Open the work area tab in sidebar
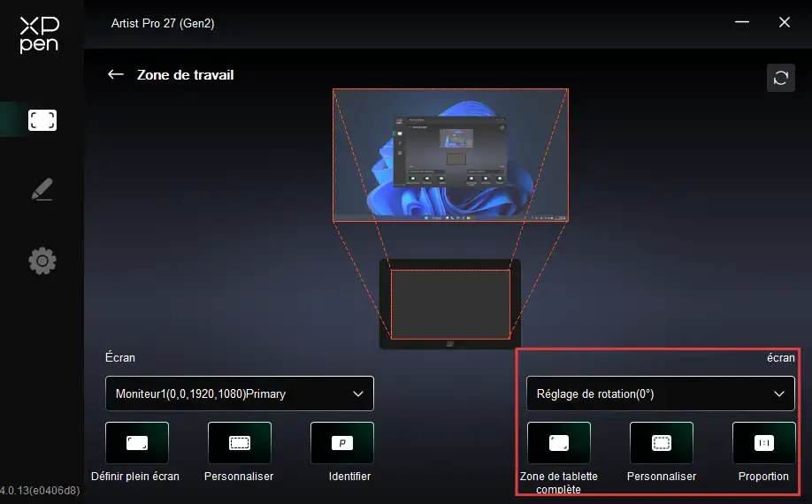This screenshot has width=812, height=504. pyautogui.click(x=42, y=120)
